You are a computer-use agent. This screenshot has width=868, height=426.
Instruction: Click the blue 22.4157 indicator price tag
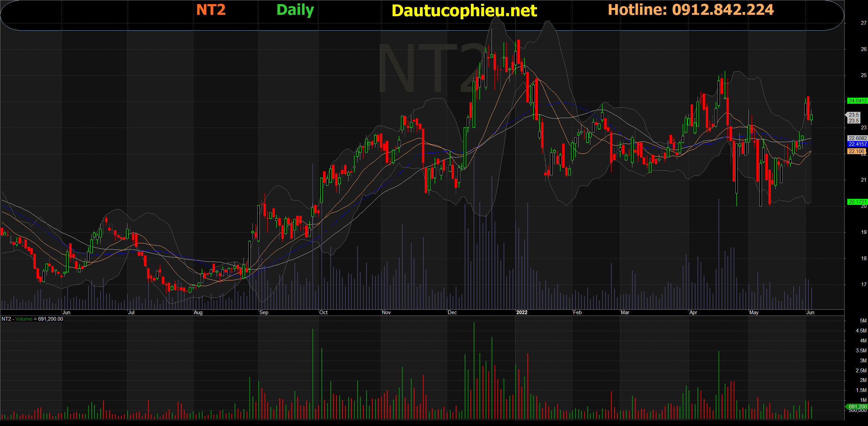[x=857, y=144]
